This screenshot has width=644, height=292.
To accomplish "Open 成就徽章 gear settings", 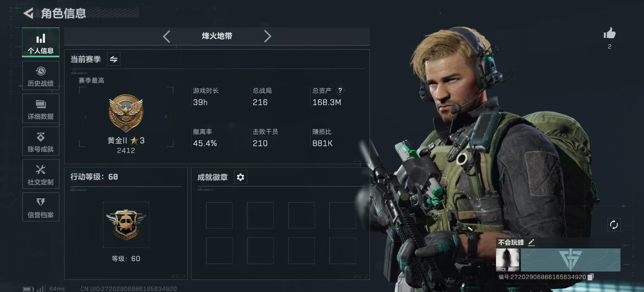I will (240, 177).
